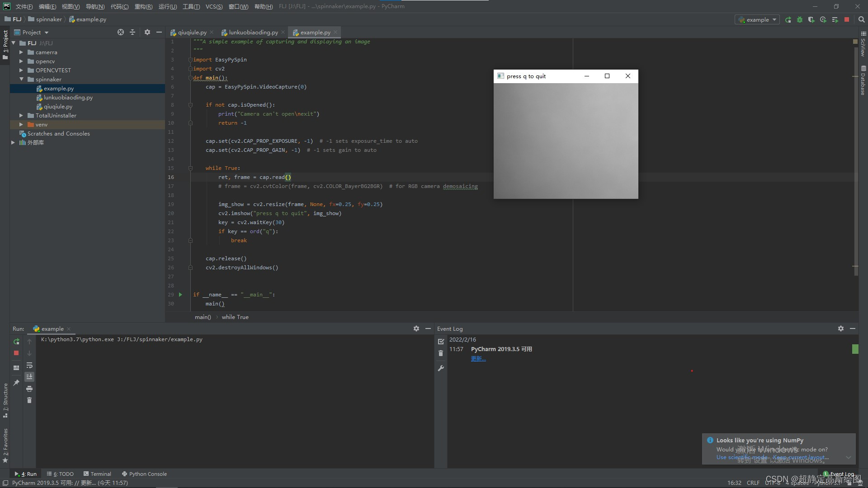Open Event Log panel settings gear
The image size is (868, 488).
840,328
